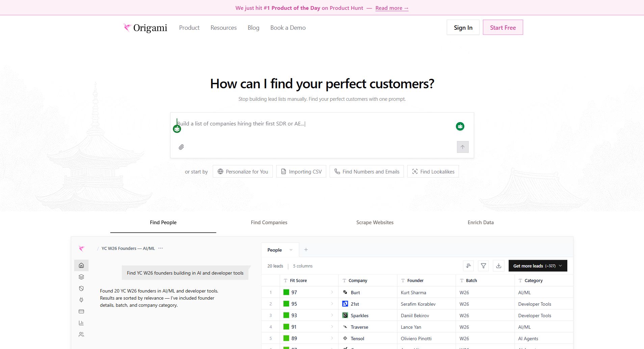Image resolution: width=644 pixels, height=349 pixels.
Task: Expand the row with fit score 91
Action: click(x=332, y=327)
